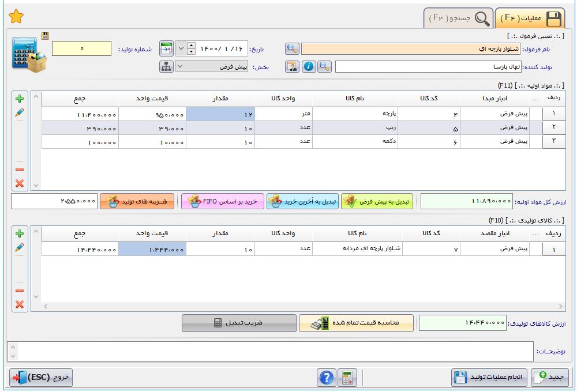
Task: Open the calendar icon beside the date
Action: point(166,48)
